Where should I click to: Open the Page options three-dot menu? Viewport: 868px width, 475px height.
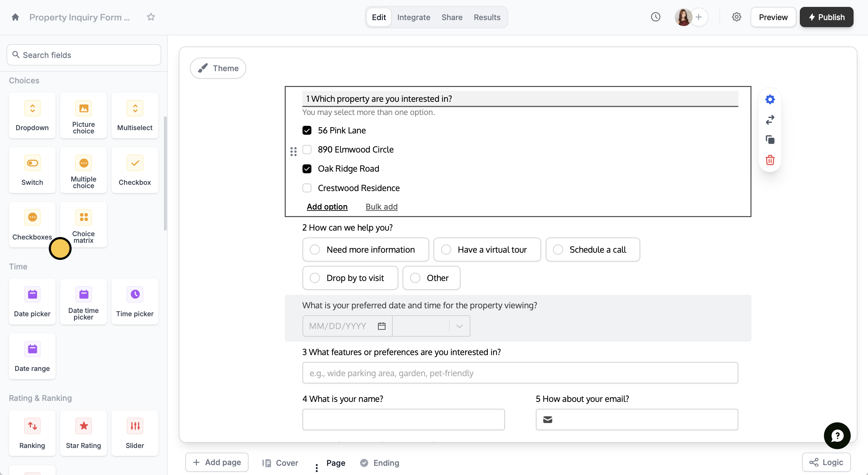click(316, 467)
